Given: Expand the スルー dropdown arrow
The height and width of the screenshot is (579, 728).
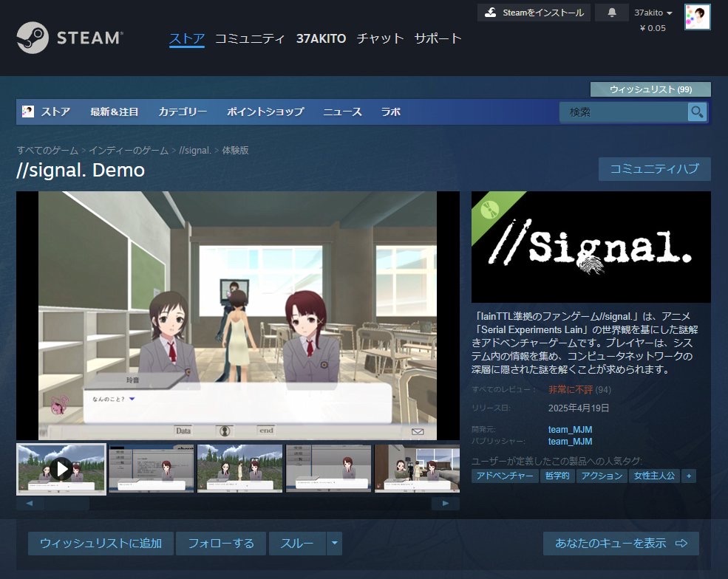Looking at the screenshot, I should [x=334, y=544].
